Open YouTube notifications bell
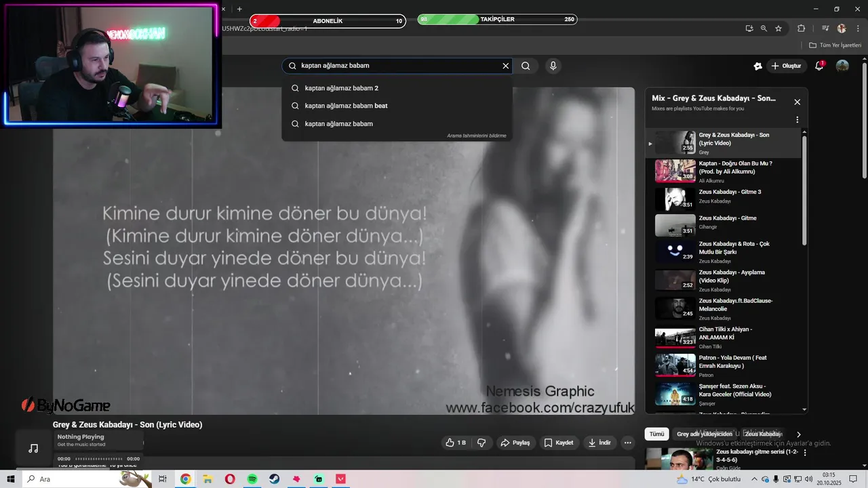Screen dimensions: 868x488 [819, 66]
